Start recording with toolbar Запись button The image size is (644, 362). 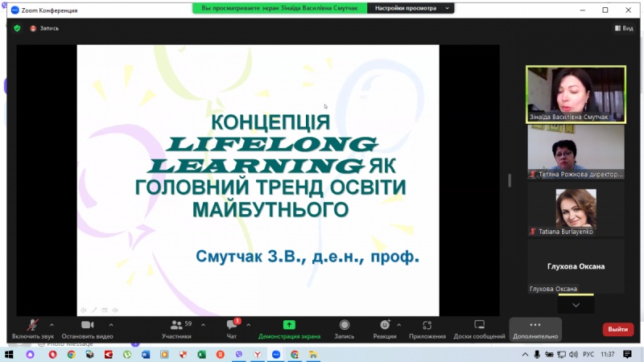345,329
